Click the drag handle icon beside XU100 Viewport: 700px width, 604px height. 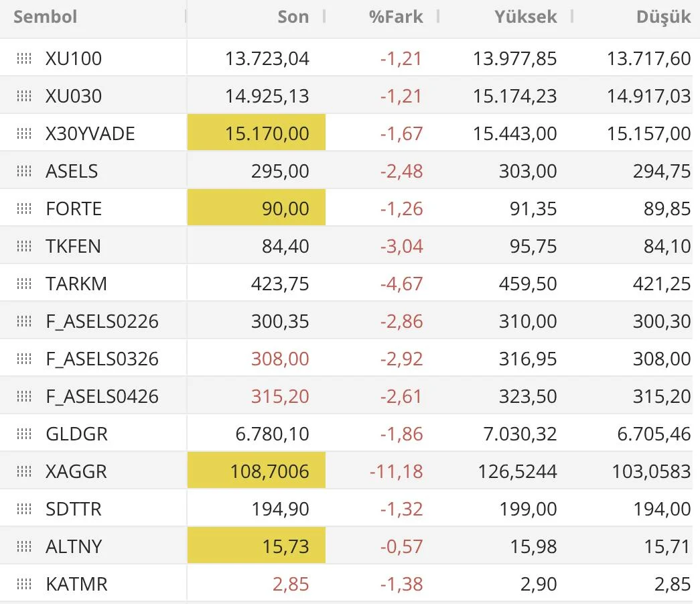pos(24,58)
